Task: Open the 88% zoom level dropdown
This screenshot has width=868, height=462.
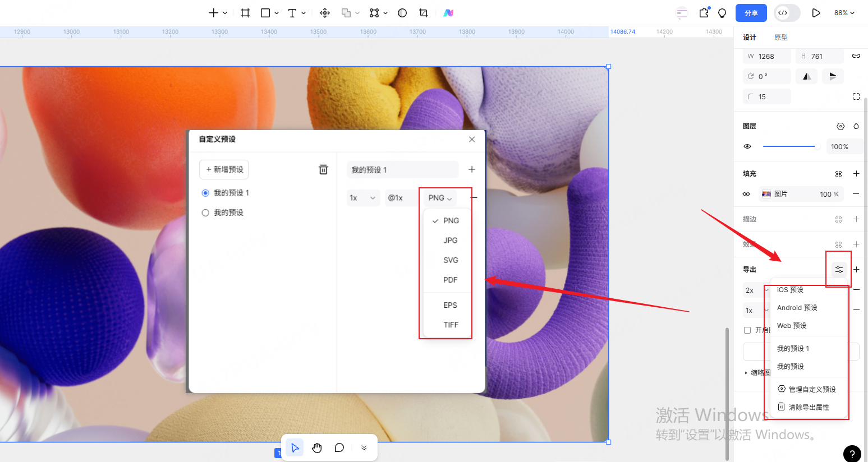Action: (844, 13)
